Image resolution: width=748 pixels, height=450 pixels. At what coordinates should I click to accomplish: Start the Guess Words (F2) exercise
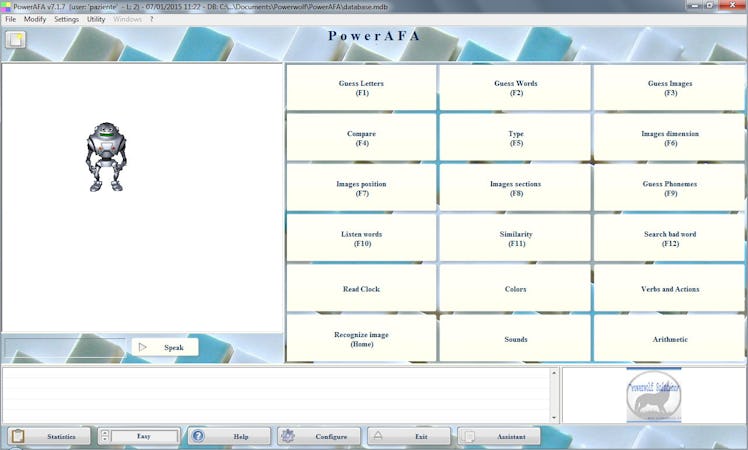(x=515, y=88)
